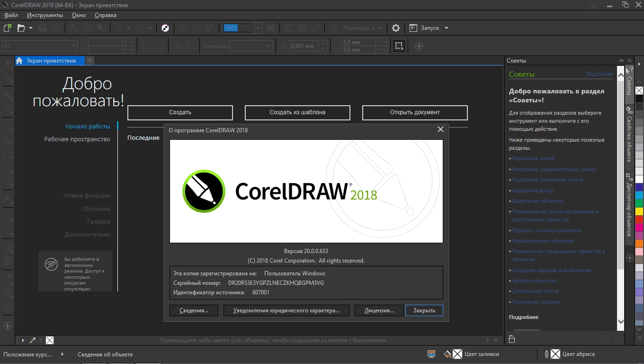Screen dimensions: 644x364
Task: Click the Лицензия... button
Action: [x=379, y=310]
